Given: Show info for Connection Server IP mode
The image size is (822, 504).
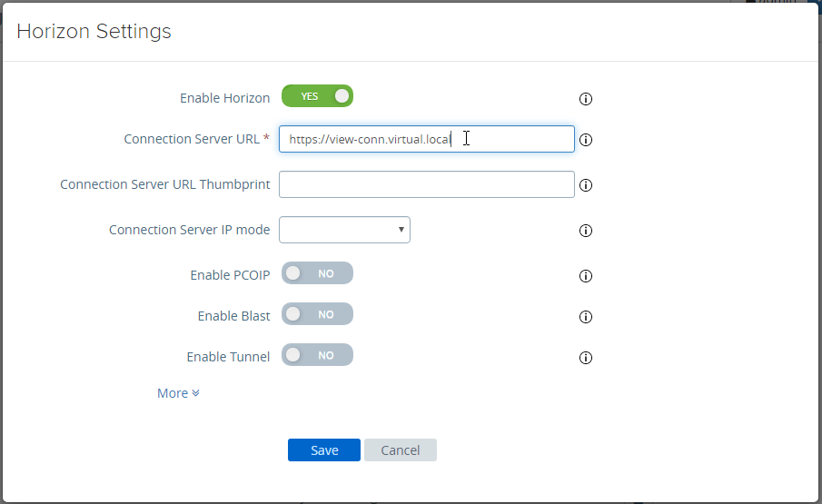Looking at the screenshot, I should pyautogui.click(x=586, y=231).
